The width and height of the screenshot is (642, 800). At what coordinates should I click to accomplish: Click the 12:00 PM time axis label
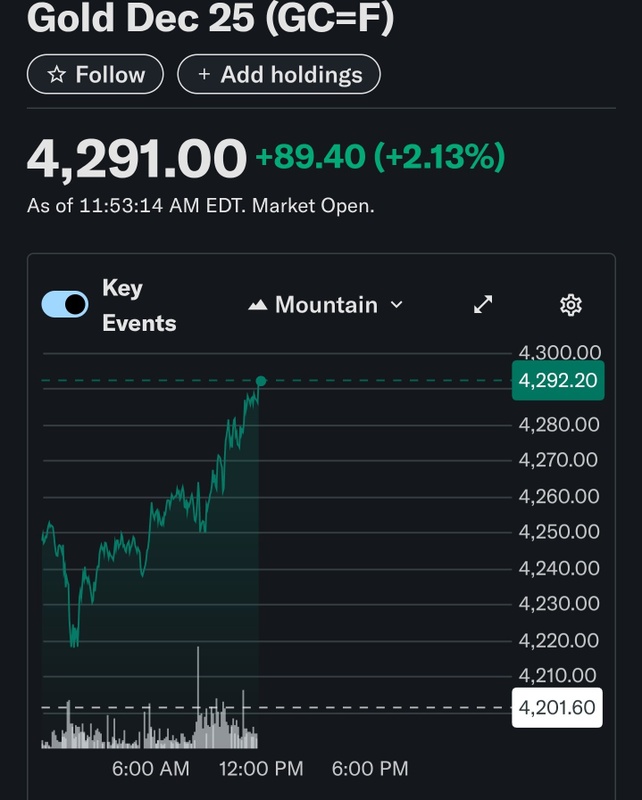coord(260,768)
